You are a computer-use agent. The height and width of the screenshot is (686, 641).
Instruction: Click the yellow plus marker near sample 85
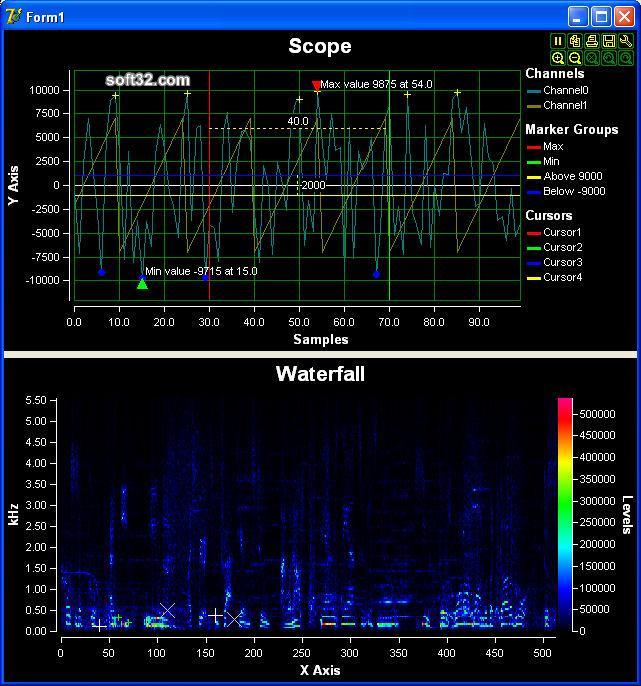click(457, 92)
